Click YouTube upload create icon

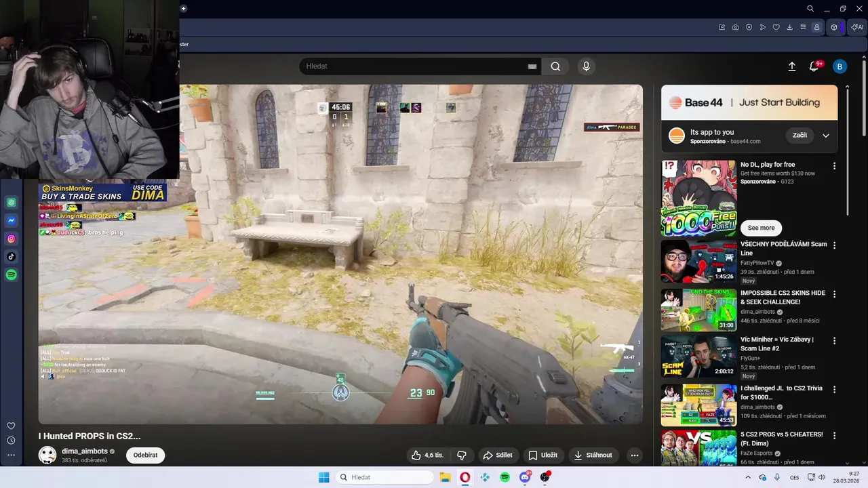791,66
